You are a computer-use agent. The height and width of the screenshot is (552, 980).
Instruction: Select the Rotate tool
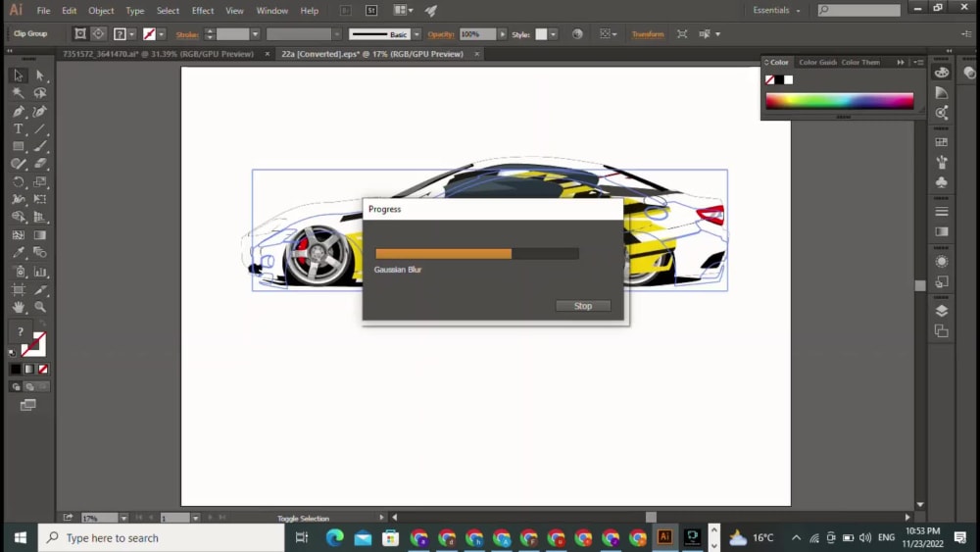(18, 182)
